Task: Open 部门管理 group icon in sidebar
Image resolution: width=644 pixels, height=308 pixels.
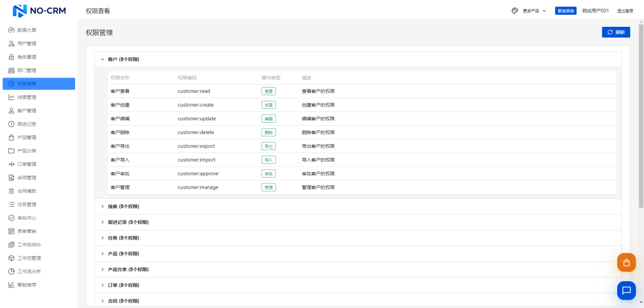Action: pyautogui.click(x=11, y=70)
